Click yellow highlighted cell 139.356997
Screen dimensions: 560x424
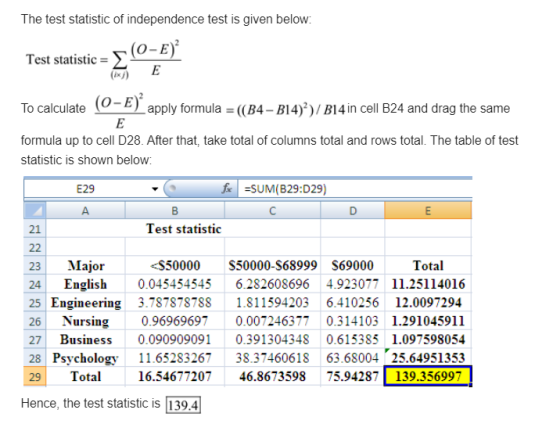pos(428,376)
